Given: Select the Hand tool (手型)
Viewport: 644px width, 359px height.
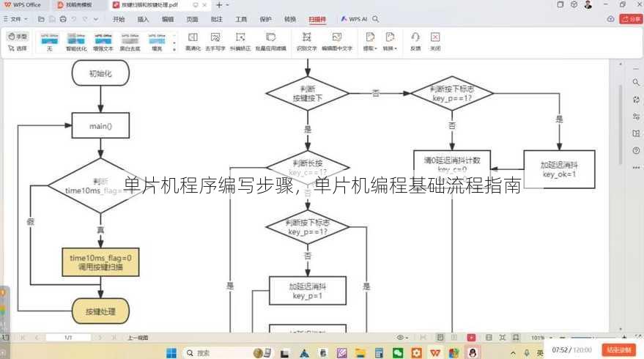Looking at the screenshot, I should coord(18,37).
